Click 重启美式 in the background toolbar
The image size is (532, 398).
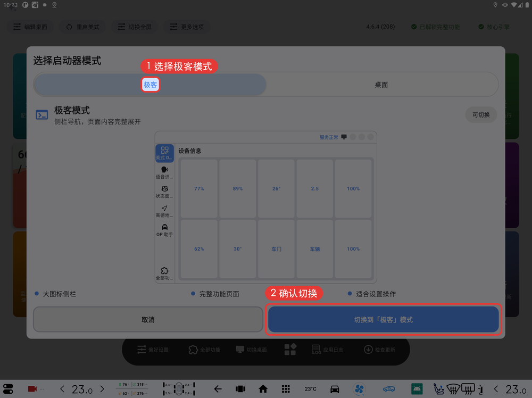(x=83, y=27)
